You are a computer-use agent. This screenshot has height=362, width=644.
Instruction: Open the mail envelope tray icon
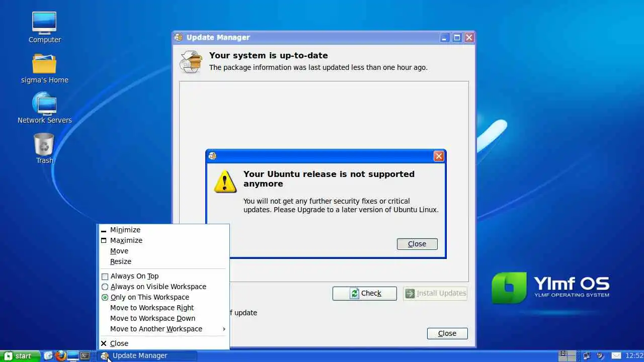coord(616,355)
